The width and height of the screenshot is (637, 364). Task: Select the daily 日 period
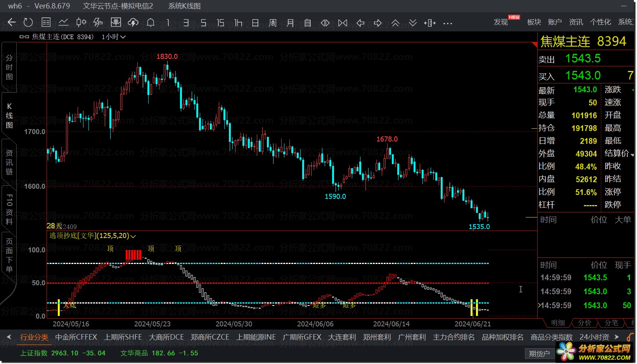pyautogui.click(x=255, y=23)
